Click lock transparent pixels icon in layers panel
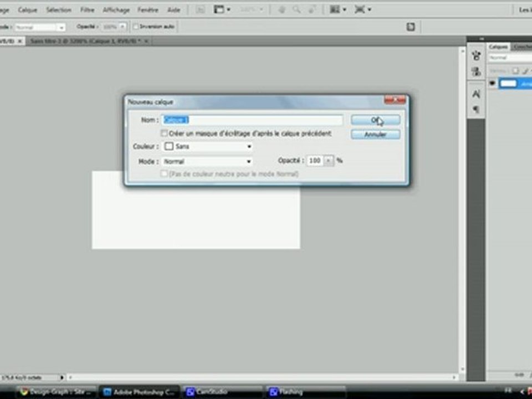The height and width of the screenshot is (399, 532). point(515,70)
